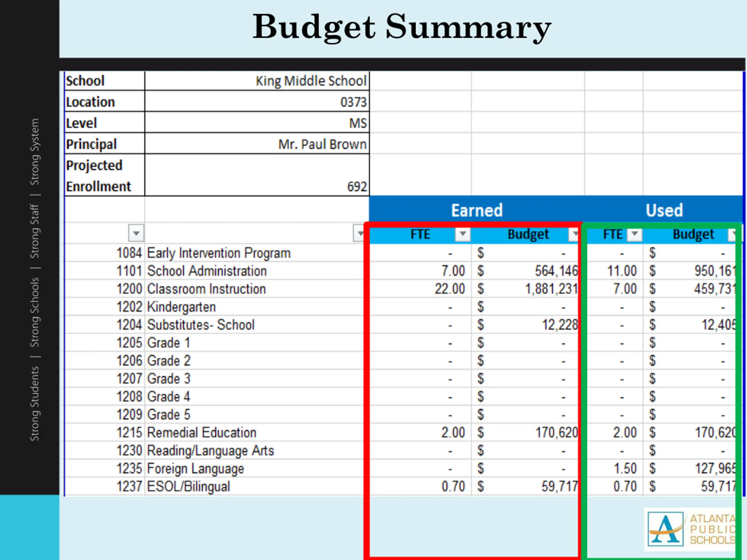Select the Location value 0373

[x=257, y=101]
